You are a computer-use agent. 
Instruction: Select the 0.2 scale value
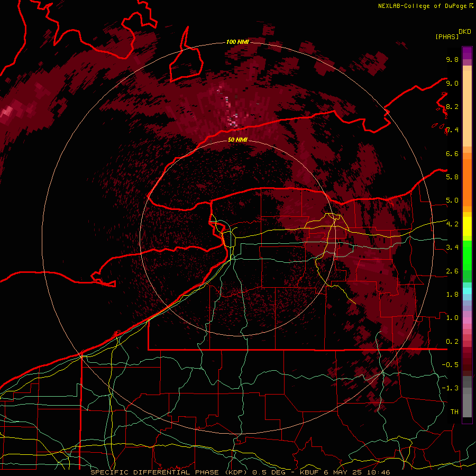tap(452, 342)
